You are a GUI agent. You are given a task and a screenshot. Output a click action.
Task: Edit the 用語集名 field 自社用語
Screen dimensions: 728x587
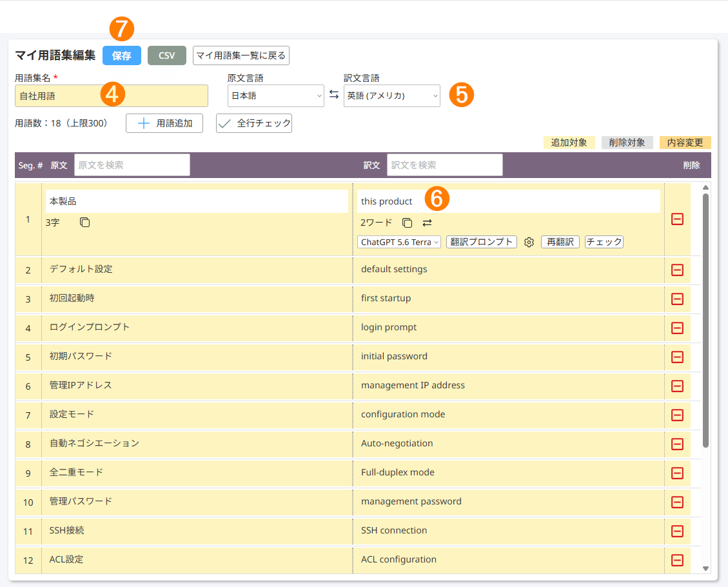tap(112, 95)
